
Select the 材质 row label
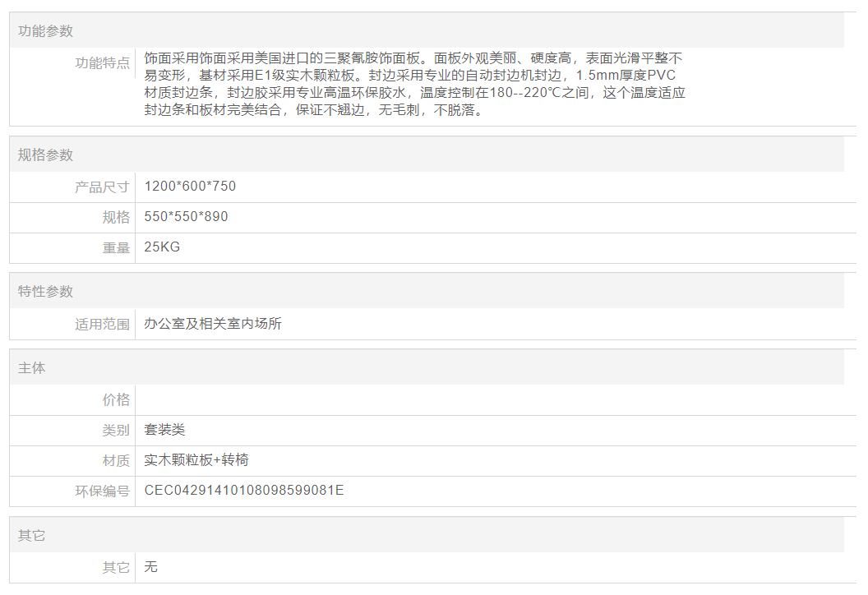pyautogui.click(x=116, y=461)
